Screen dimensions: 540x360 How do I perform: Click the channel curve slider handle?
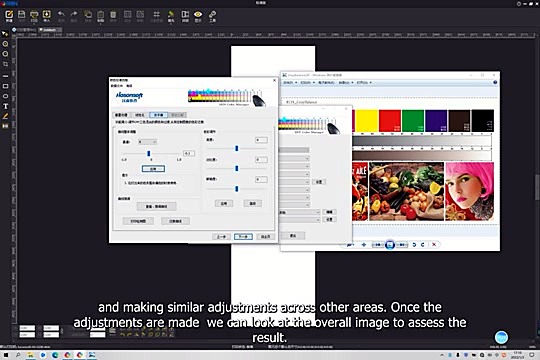(149, 153)
